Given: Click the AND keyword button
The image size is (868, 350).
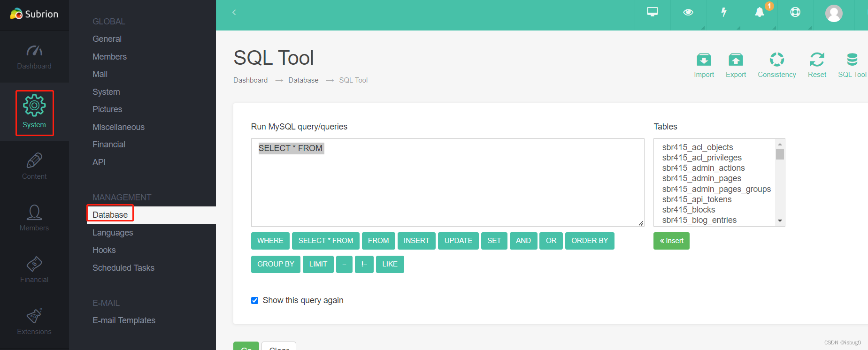Looking at the screenshot, I should (523, 241).
